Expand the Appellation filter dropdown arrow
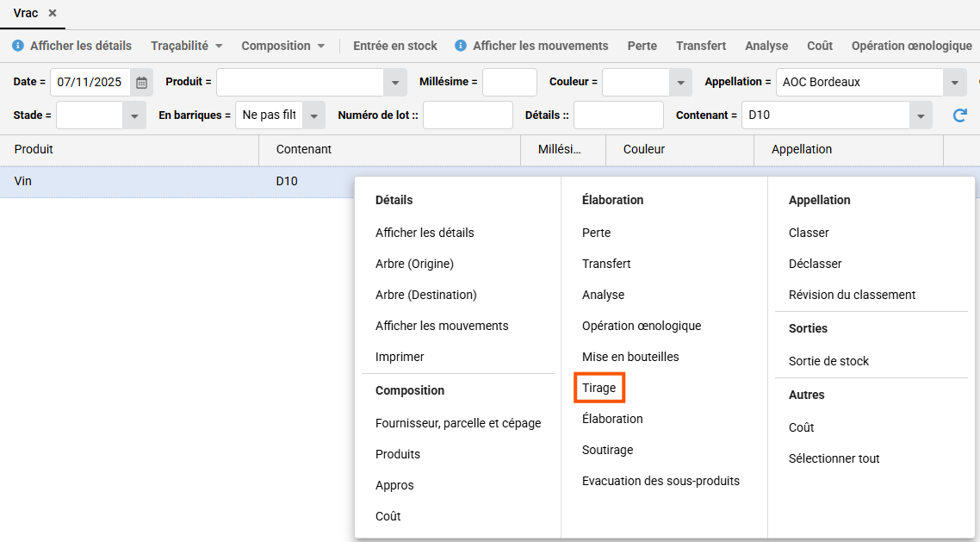This screenshot has height=542, width=980. (x=954, y=83)
